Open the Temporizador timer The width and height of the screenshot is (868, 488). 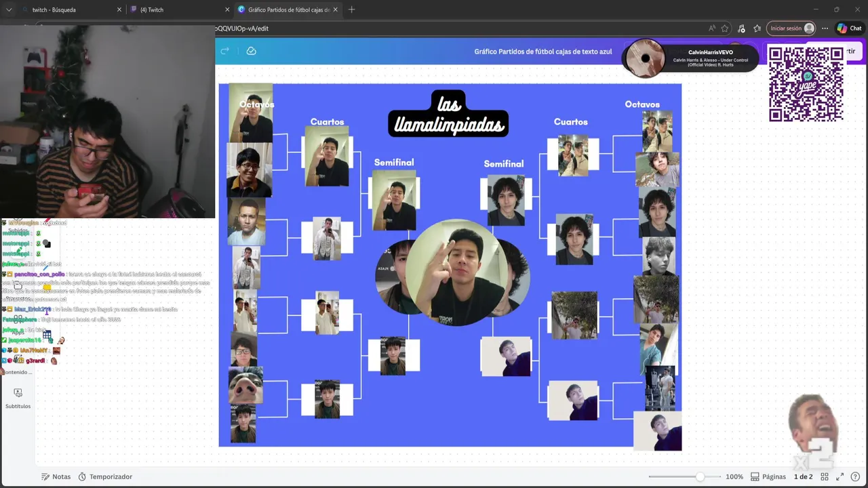pyautogui.click(x=105, y=476)
